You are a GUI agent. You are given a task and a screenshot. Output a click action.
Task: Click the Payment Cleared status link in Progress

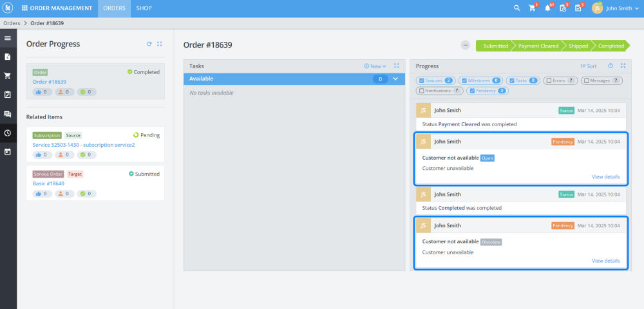tap(459, 124)
